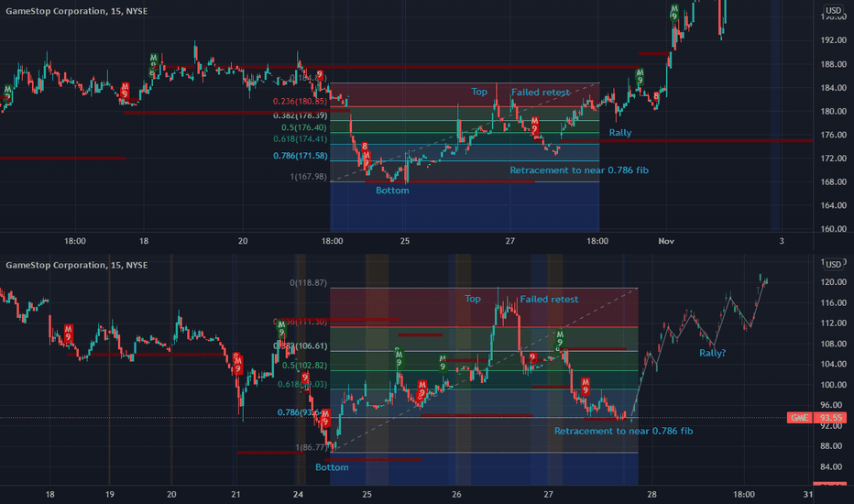Click the 164.00 price on the top axis
The height and width of the screenshot is (504, 854).
(833, 205)
